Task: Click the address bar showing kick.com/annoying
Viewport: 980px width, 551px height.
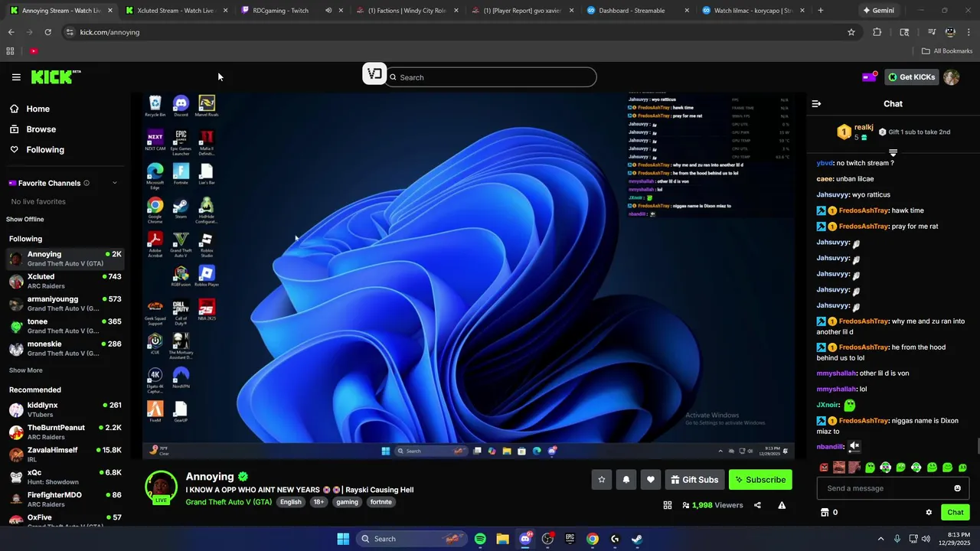Action: [452, 32]
